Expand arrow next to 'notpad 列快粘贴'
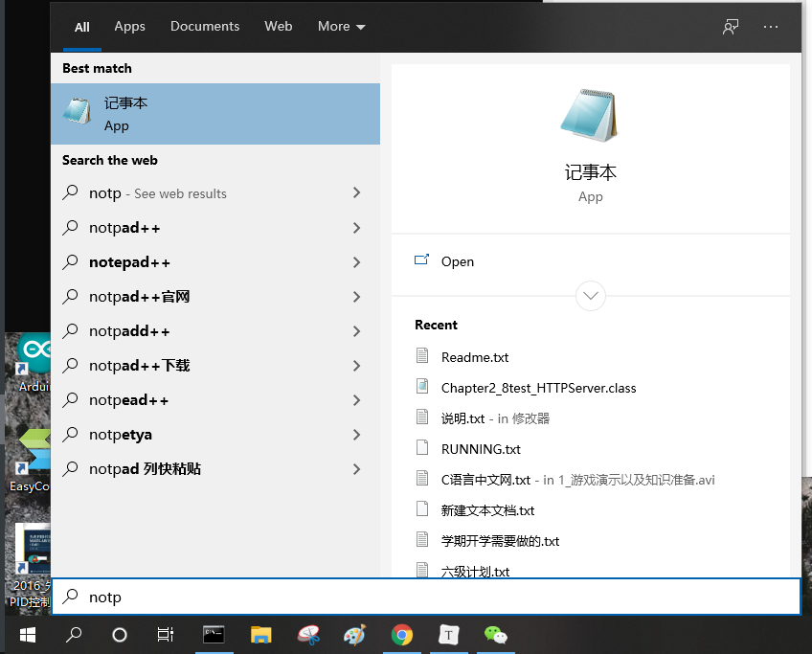The image size is (812, 654). (x=356, y=468)
